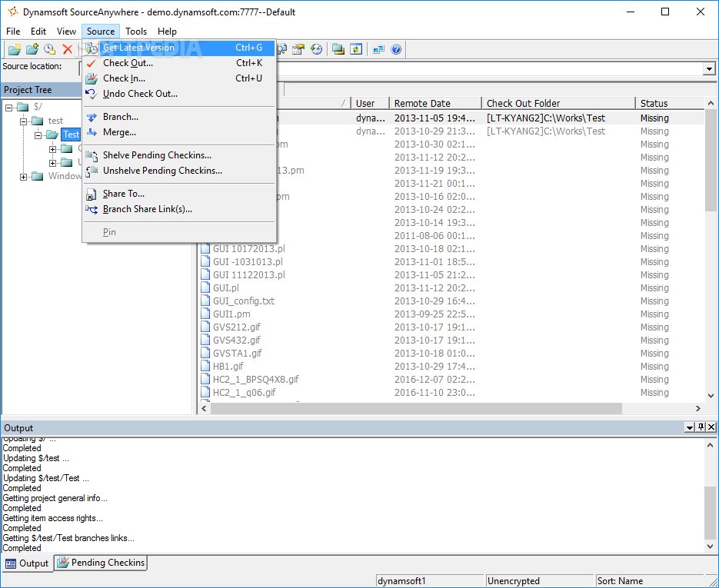Expand the Windows tree node
This screenshot has width=719, height=588.
coord(23,177)
